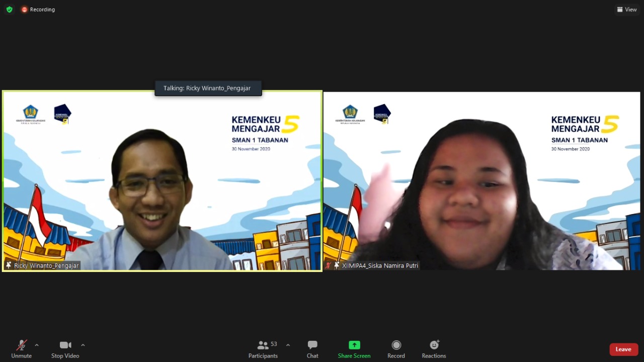Expand video options arrow beside Stop Video
Viewport: 644px width, 362px height.
click(x=83, y=345)
